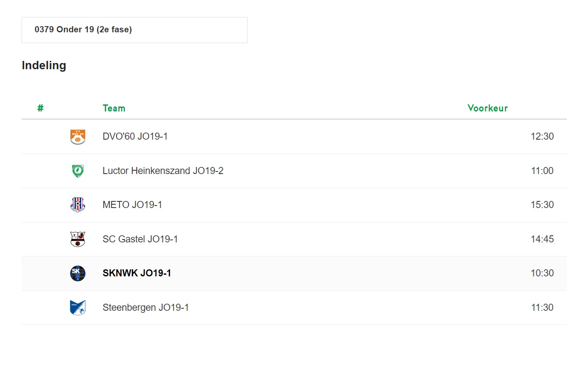Click the 12:30 preferred time for DVO'60
The width and height of the screenshot is (588, 370).
(x=542, y=136)
